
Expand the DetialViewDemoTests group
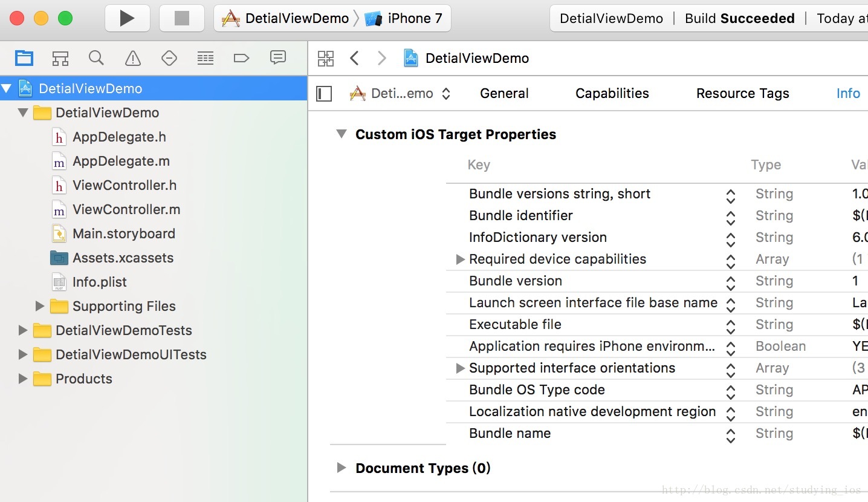(x=23, y=330)
